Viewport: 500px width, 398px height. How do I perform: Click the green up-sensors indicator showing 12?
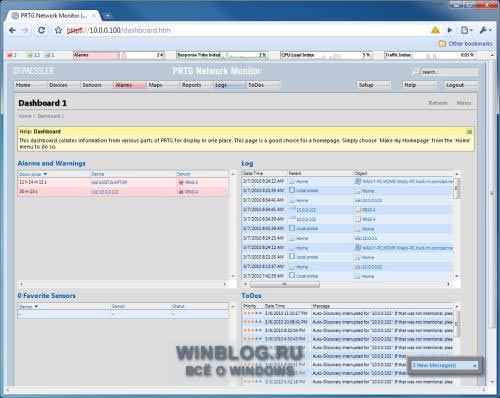tap(34, 55)
